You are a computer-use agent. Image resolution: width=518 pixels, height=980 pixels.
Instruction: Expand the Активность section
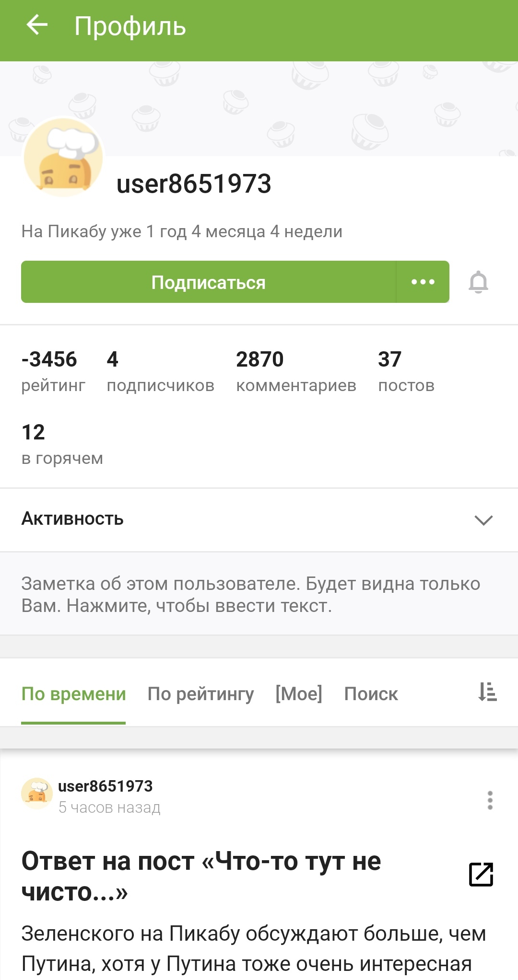point(483,520)
